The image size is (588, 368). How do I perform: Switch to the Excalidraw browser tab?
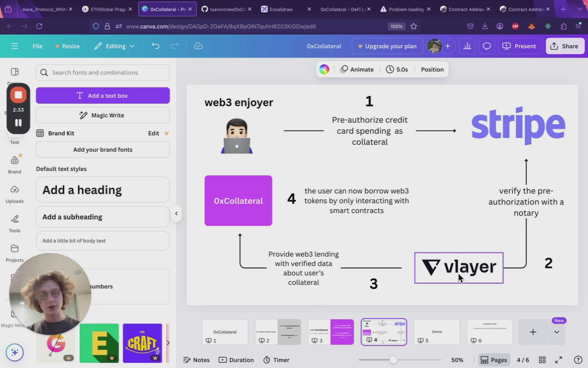pos(286,9)
